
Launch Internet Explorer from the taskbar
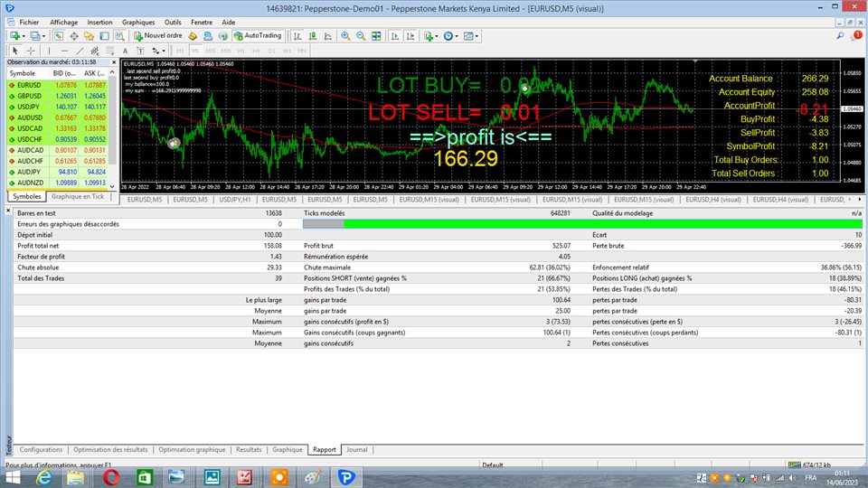(x=44, y=477)
